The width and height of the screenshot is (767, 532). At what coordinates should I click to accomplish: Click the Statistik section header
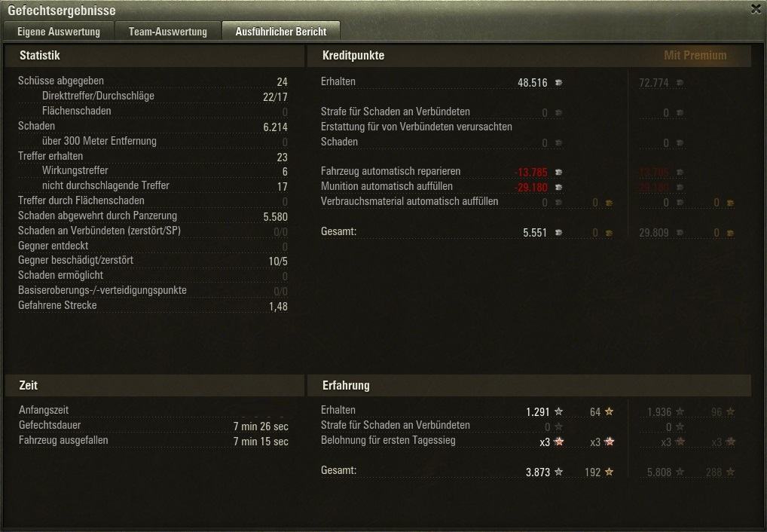point(40,55)
